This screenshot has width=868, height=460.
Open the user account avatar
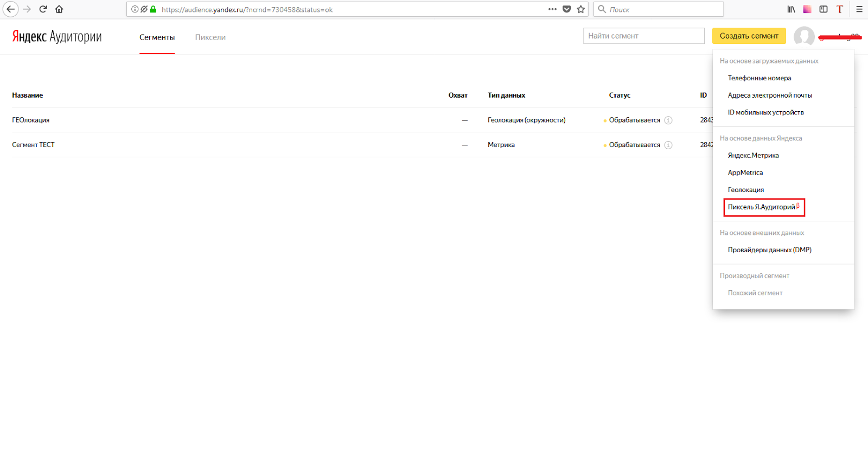804,37
